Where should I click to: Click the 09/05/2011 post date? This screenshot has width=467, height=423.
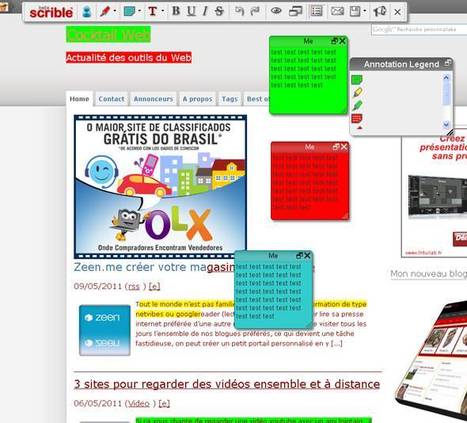pos(98,286)
